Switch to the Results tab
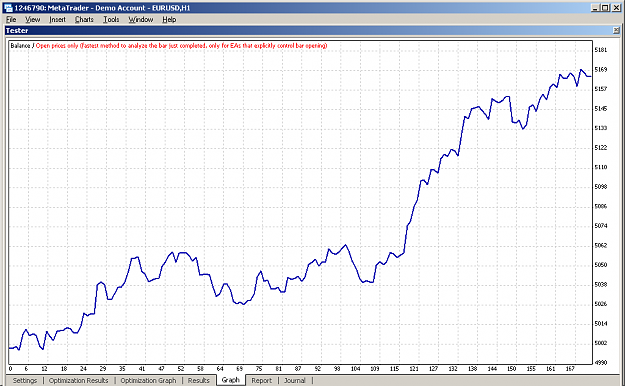The width and height of the screenshot is (625, 386). point(199,380)
